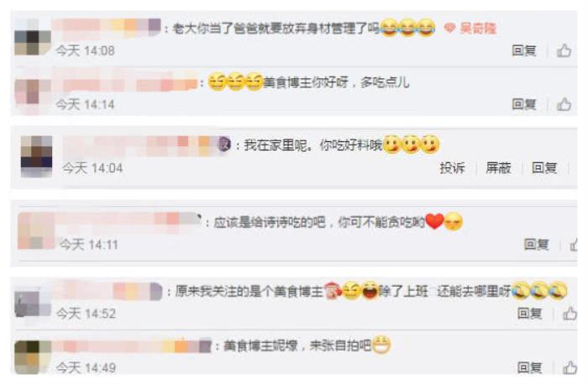Open the 吴奇隆 fan badge label
This screenshot has width=588, height=385.
pyautogui.click(x=478, y=28)
